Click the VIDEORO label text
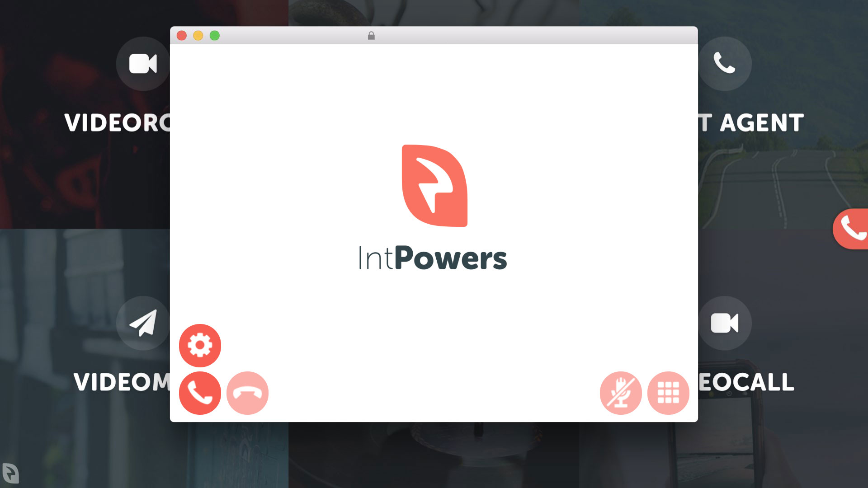Image resolution: width=868 pixels, height=488 pixels. (117, 123)
